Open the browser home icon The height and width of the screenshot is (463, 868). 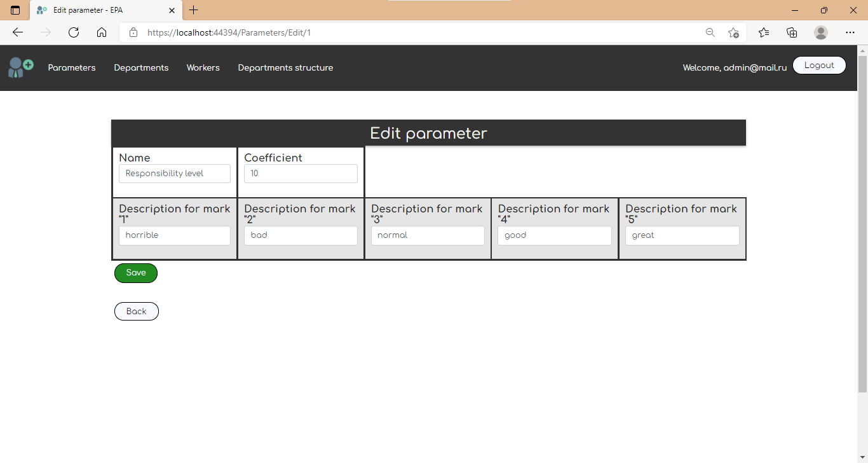pyautogui.click(x=102, y=32)
